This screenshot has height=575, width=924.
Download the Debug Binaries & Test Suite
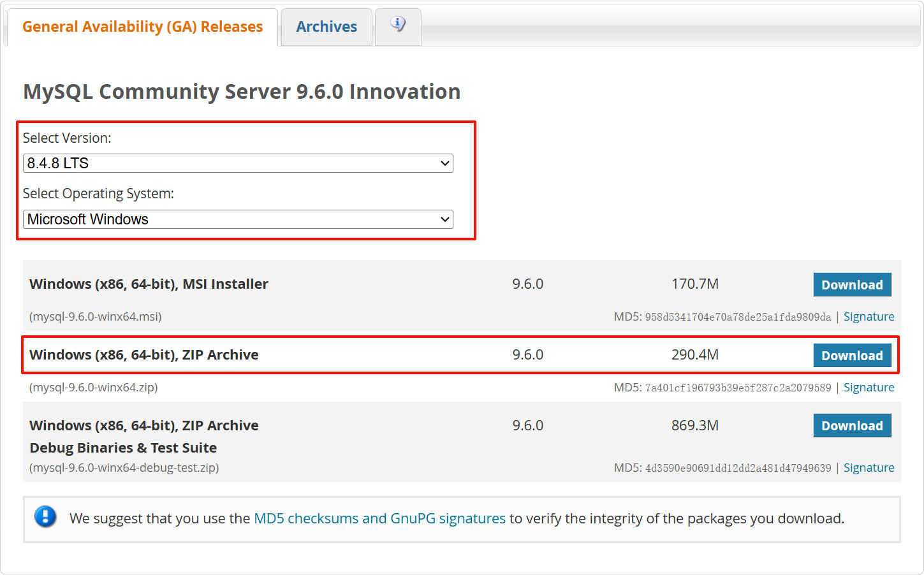pos(851,426)
